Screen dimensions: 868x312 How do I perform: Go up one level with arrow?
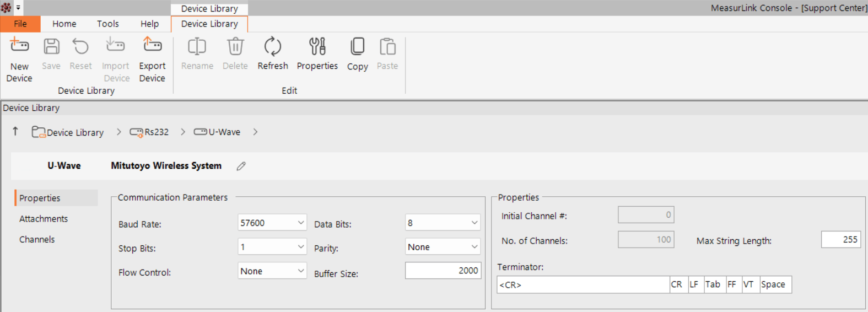[x=15, y=131]
